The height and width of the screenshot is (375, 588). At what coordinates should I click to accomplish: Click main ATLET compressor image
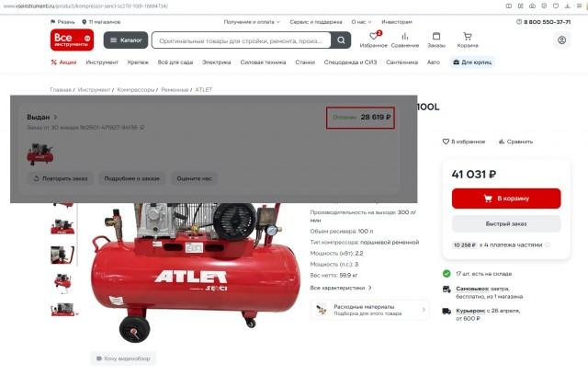(x=195, y=272)
